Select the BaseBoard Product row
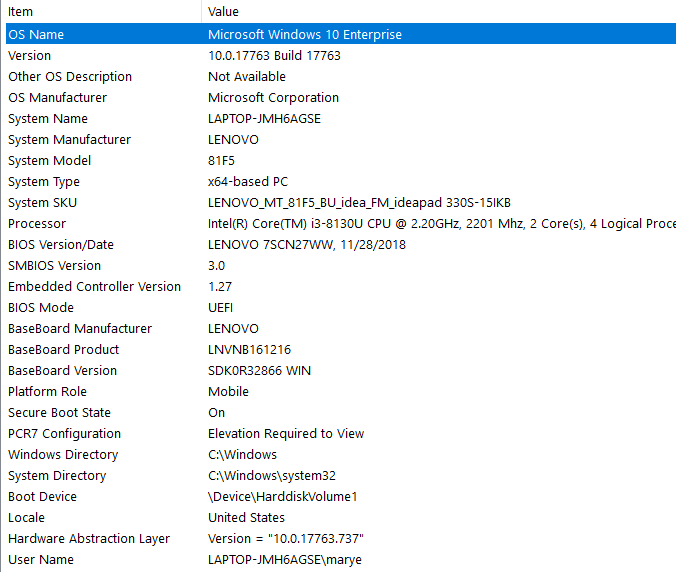 tap(341, 349)
